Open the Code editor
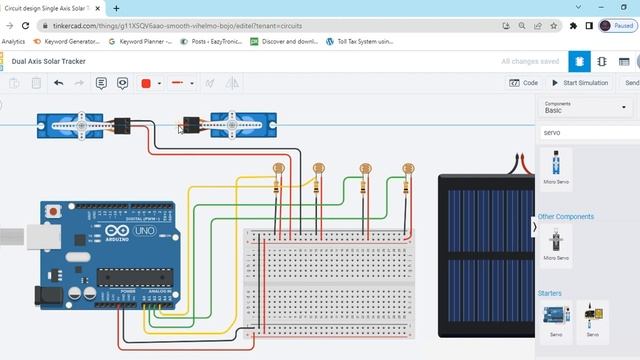Image resolution: width=640 pixels, height=360 pixels. pyautogui.click(x=523, y=83)
